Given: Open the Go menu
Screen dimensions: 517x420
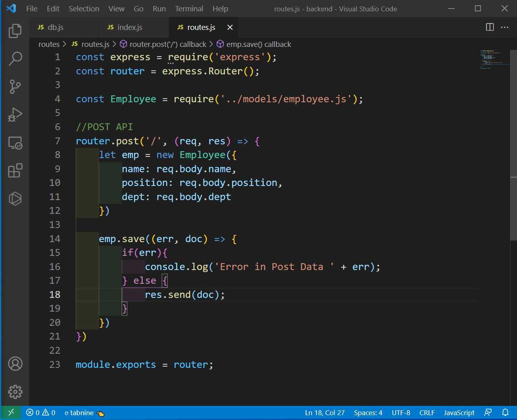Looking at the screenshot, I should [x=139, y=8].
